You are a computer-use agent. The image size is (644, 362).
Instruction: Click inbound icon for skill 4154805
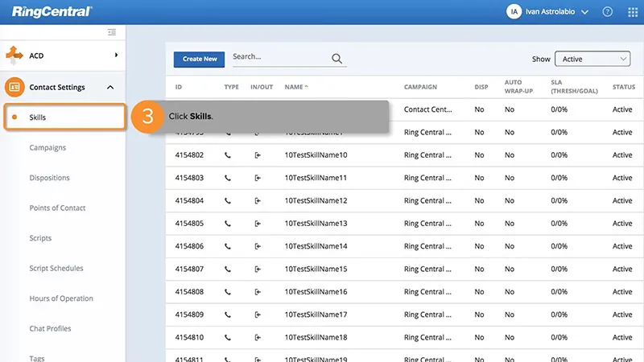point(258,224)
